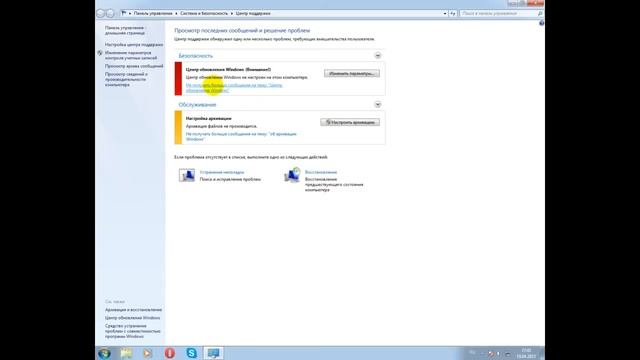Click the Изменить параметры button
The image size is (640, 360).
click(352, 73)
